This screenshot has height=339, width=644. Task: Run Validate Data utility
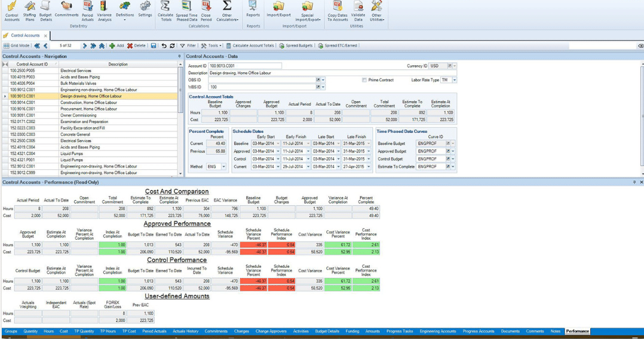tap(358, 11)
